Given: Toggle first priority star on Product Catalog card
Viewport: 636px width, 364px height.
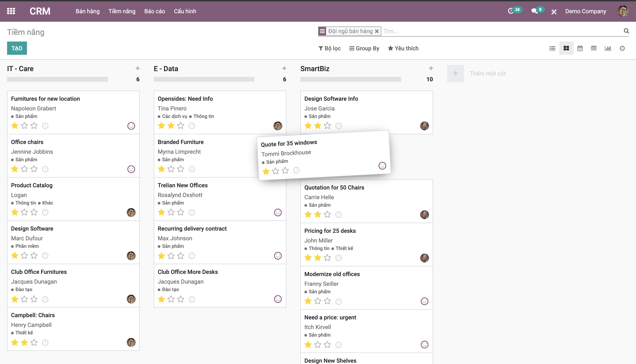Looking at the screenshot, I should [x=15, y=212].
